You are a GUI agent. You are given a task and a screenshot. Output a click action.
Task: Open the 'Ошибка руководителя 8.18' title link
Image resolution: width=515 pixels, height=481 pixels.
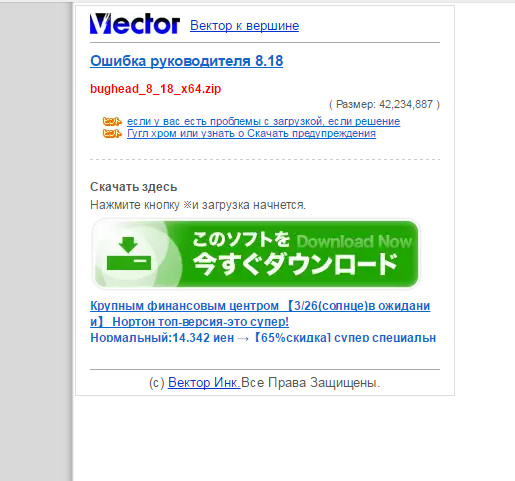click(187, 61)
